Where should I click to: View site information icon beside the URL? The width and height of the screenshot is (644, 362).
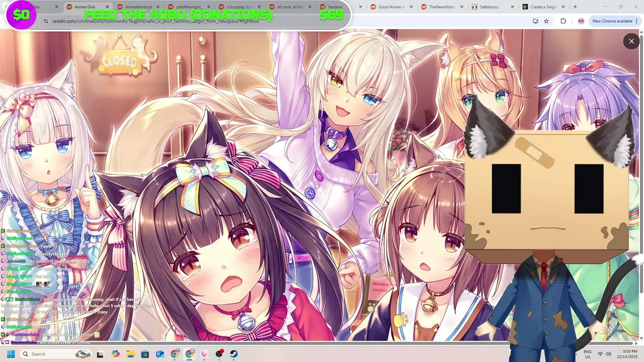coord(45,21)
